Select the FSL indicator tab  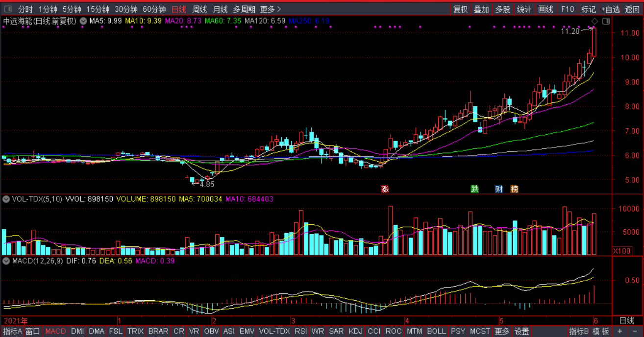pos(116,332)
